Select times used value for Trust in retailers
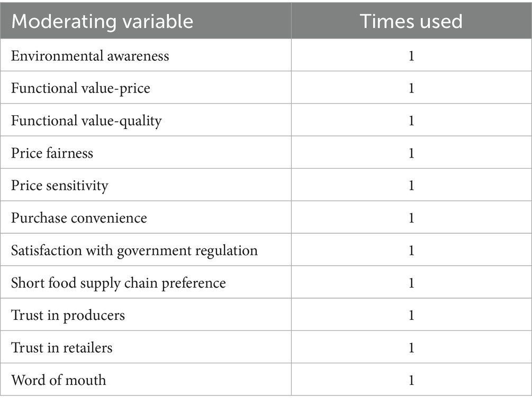Image resolution: width=532 pixels, height=405 pixels. coord(411,347)
